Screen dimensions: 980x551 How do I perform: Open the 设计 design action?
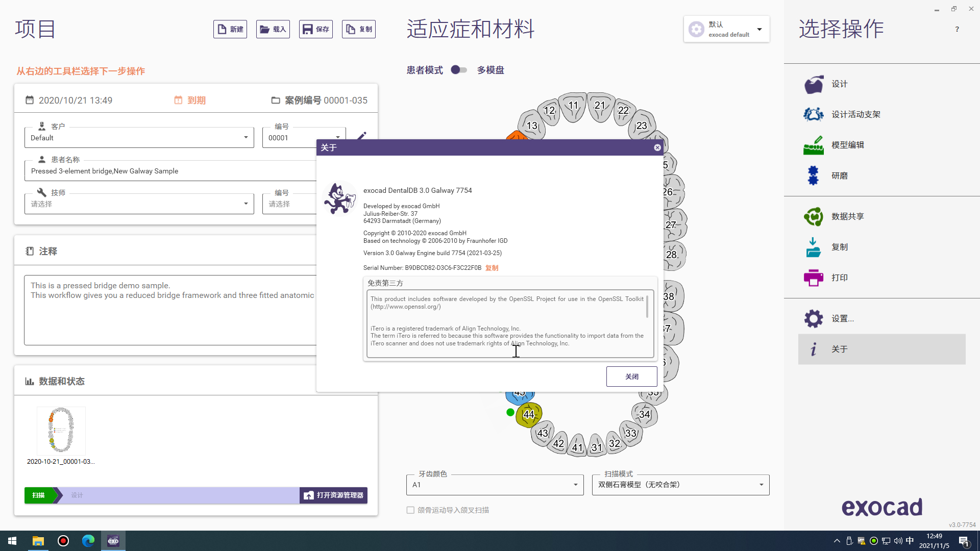click(881, 84)
